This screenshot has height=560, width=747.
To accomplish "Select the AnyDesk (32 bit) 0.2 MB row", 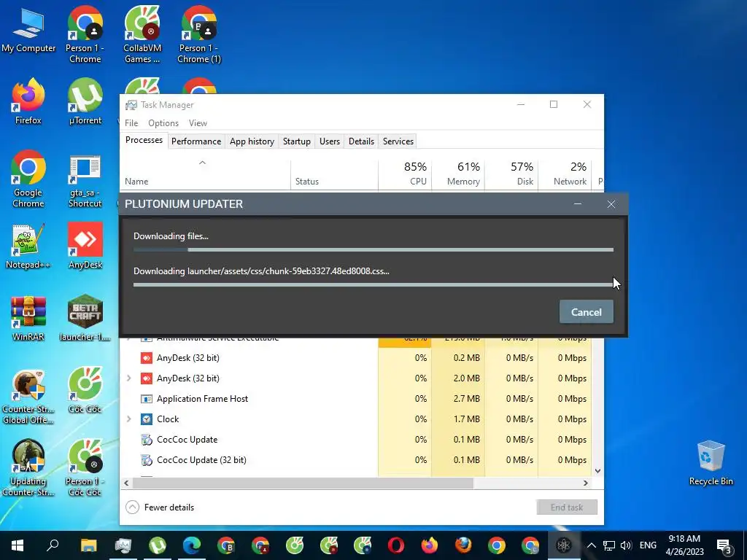I will click(356, 357).
